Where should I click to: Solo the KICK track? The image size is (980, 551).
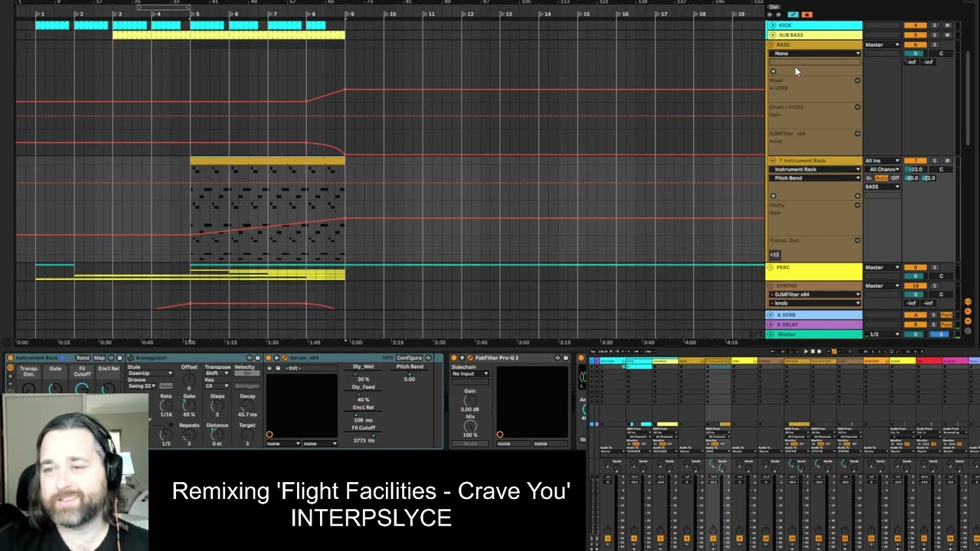[x=934, y=25]
